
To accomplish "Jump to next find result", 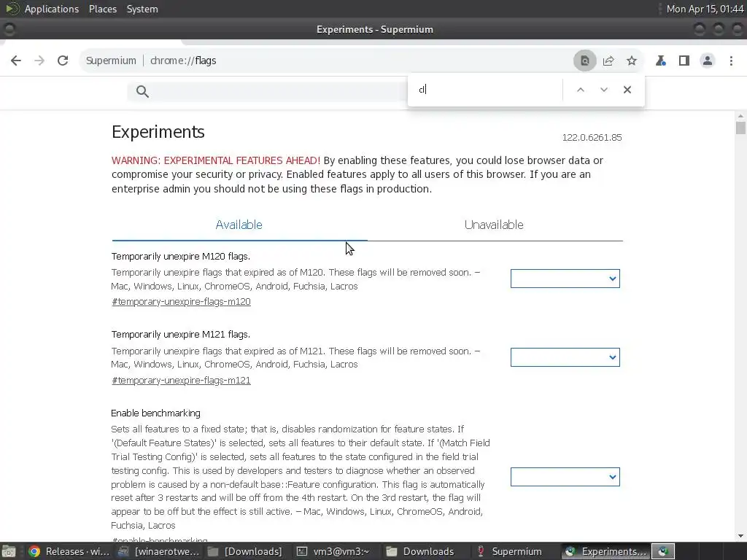I will pyautogui.click(x=603, y=90).
